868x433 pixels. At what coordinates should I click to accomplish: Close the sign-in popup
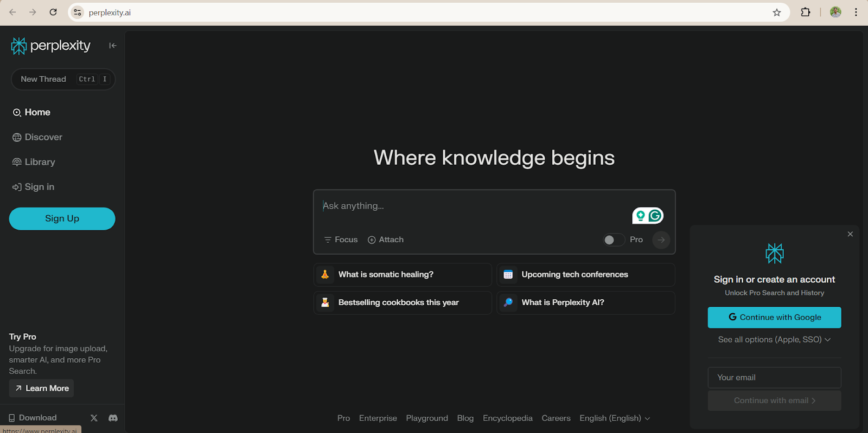(x=850, y=234)
